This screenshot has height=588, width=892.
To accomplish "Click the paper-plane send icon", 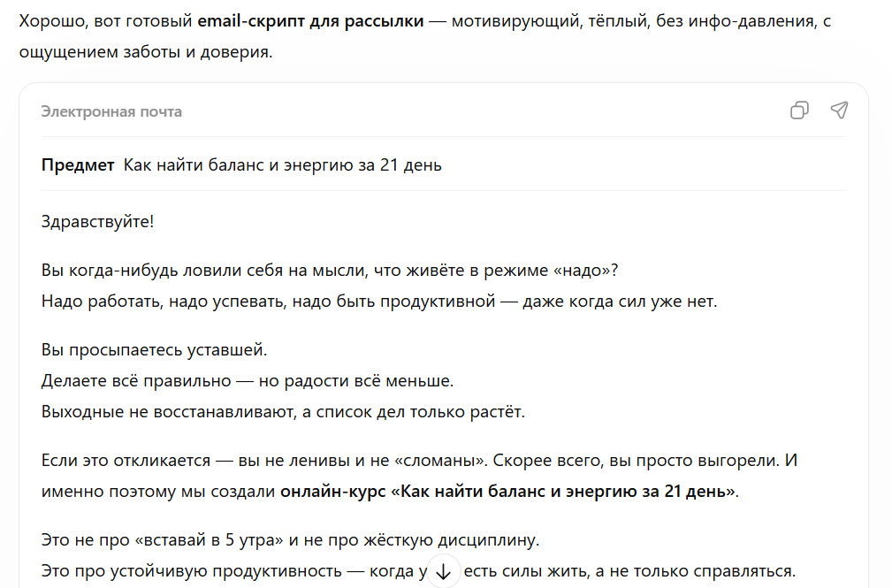I will [x=839, y=111].
